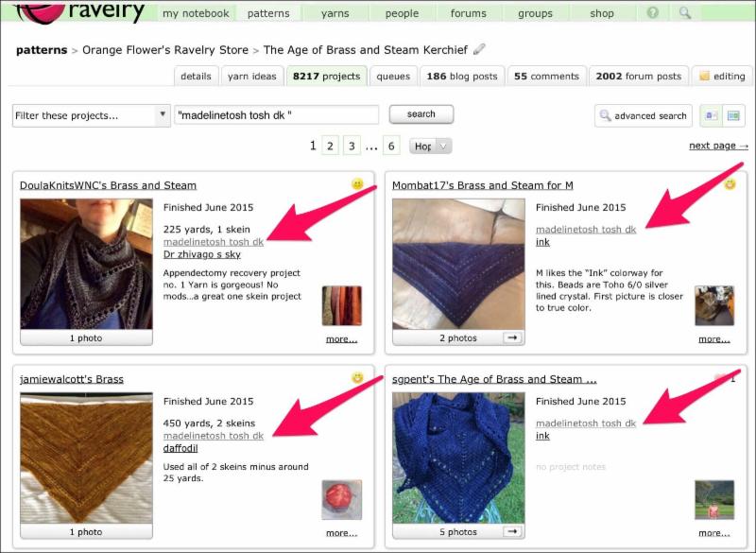
Task: Expand 'more...' on jamiewalcott's Brass project
Action: [x=341, y=533]
